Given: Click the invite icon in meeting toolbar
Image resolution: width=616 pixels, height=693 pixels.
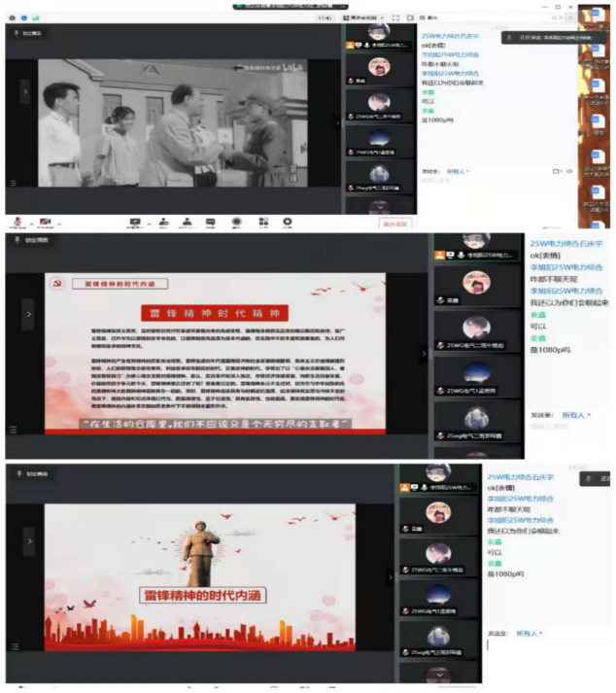Looking at the screenshot, I should [x=161, y=222].
